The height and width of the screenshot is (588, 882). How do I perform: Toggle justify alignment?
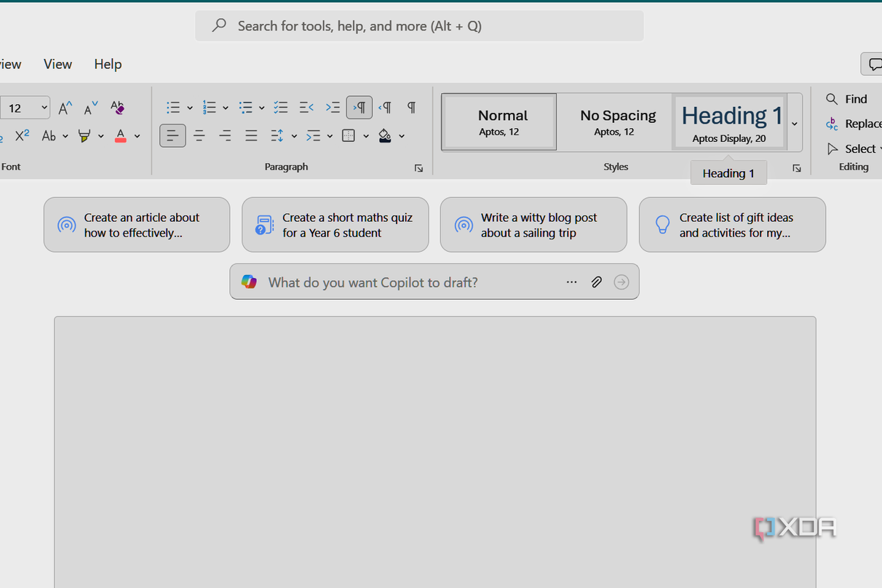pyautogui.click(x=251, y=135)
